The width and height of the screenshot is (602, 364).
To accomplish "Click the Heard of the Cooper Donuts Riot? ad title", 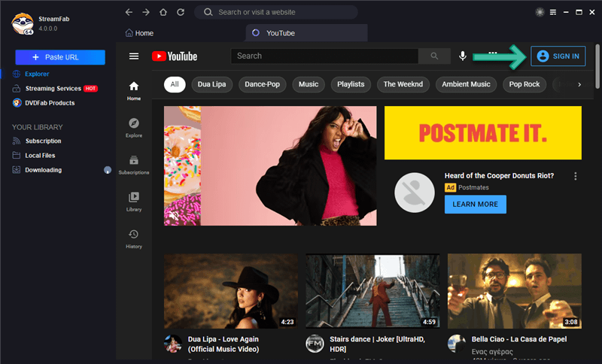I will (x=499, y=176).
